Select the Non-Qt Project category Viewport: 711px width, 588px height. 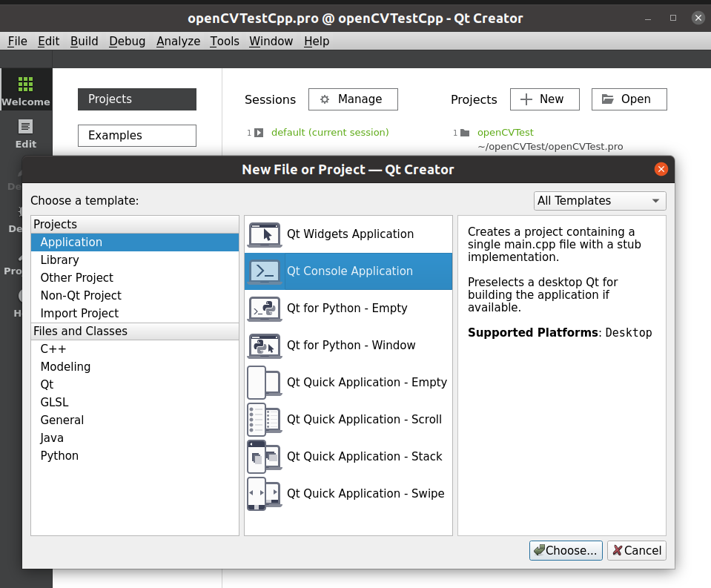click(x=135, y=296)
